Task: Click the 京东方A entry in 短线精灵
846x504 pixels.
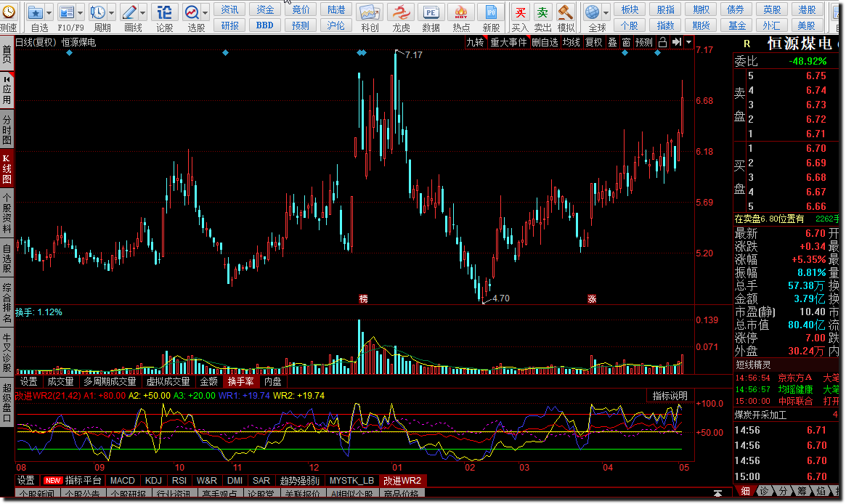Action: 794,378
